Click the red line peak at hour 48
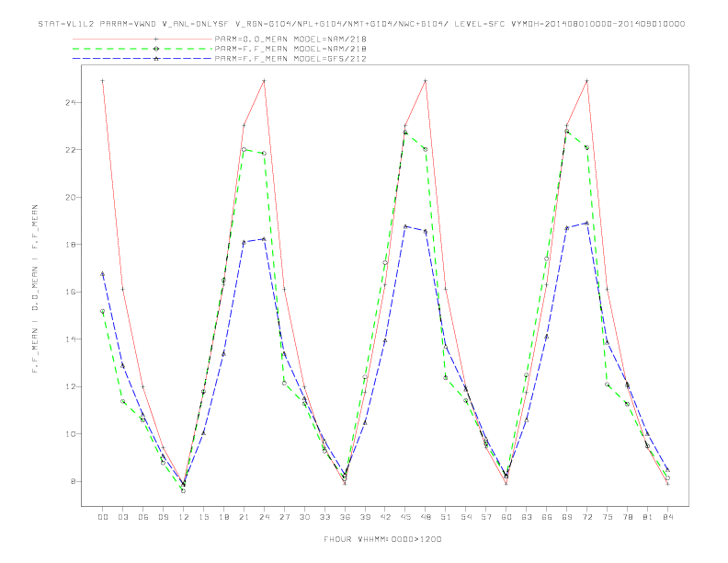 click(426, 81)
